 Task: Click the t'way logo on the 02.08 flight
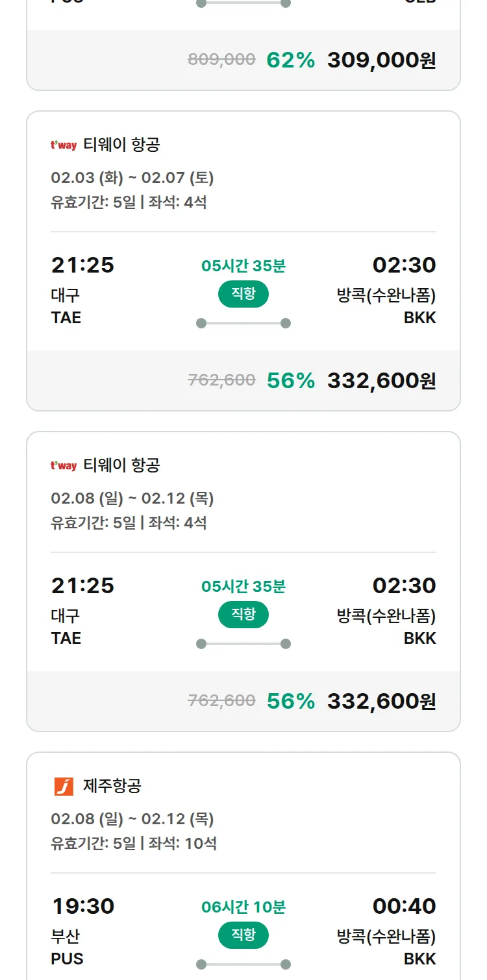pos(64,465)
